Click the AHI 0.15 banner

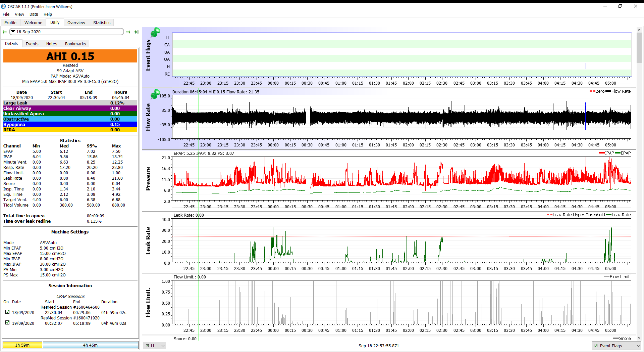click(70, 56)
